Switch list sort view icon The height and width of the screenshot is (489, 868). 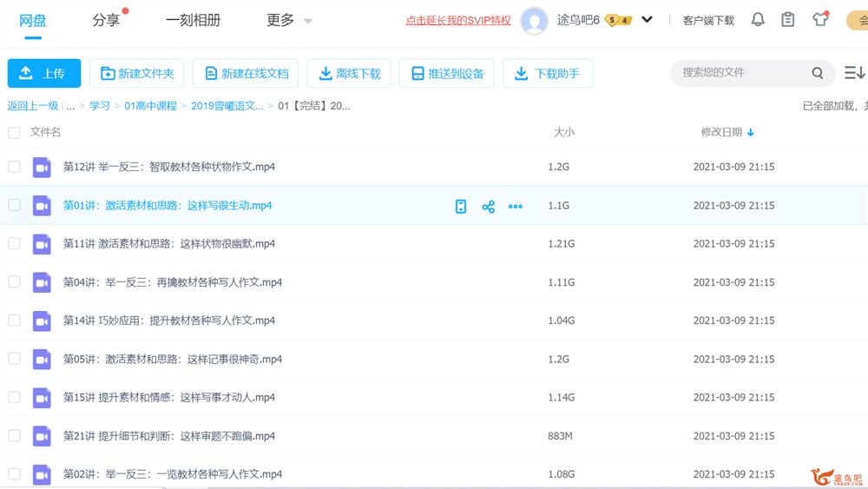tap(854, 73)
